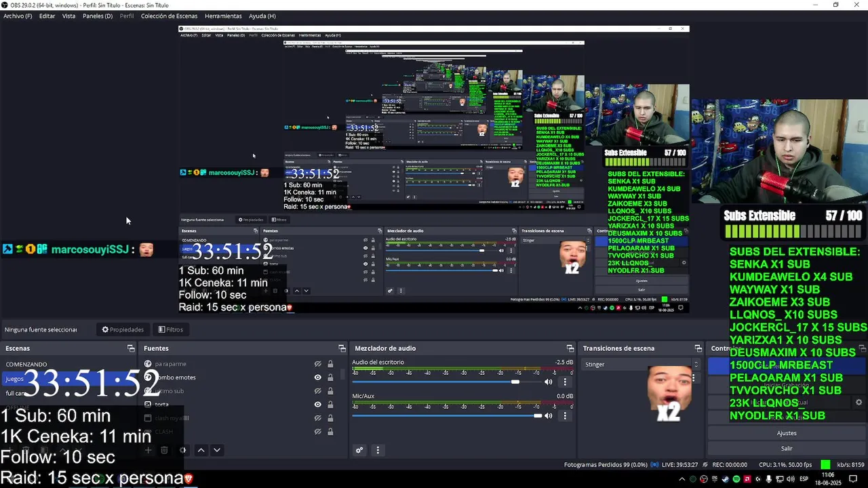Click Audio del escritorio volume slider handle
Screen dimensions: 868x488
click(515, 382)
